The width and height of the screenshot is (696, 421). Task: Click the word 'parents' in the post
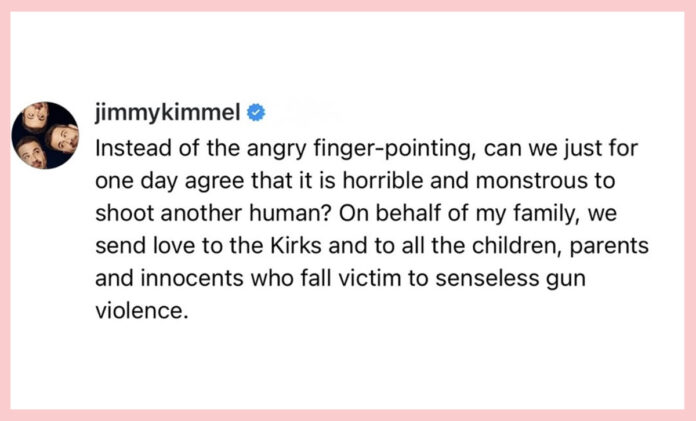coord(609,246)
